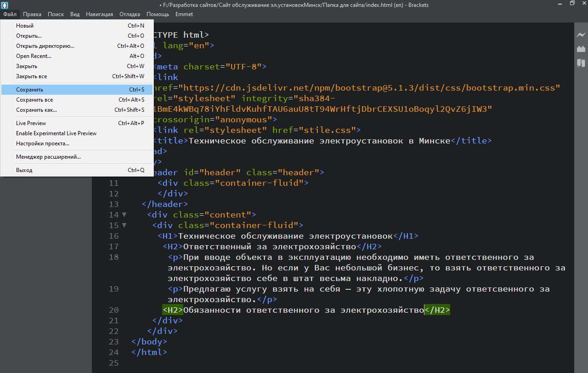Viewport: 588px width, 373px height.
Task: Fold the container-fluid div at line 15
Action: coord(124,225)
